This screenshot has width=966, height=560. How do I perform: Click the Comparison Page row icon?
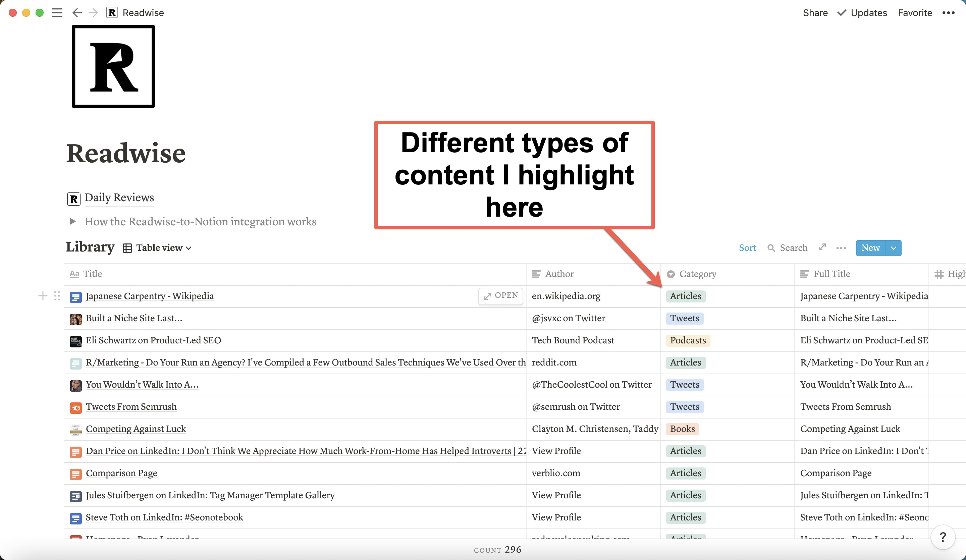pos(75,474)
